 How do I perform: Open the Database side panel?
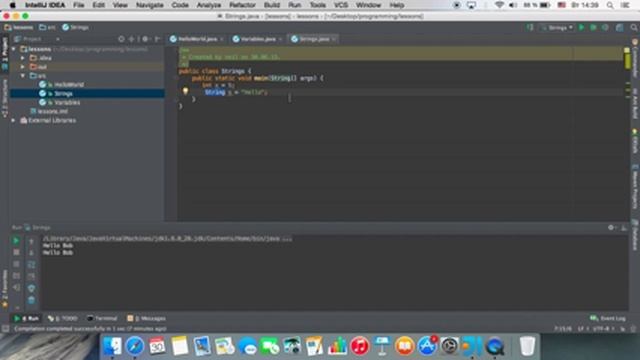(x=635, y=235)
